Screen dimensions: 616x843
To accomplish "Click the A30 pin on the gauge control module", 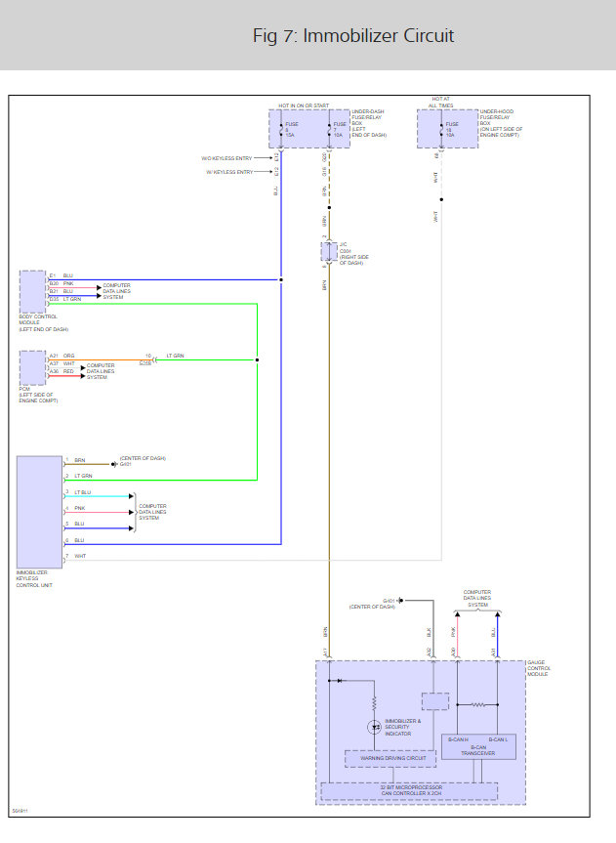I will (453, 653).
